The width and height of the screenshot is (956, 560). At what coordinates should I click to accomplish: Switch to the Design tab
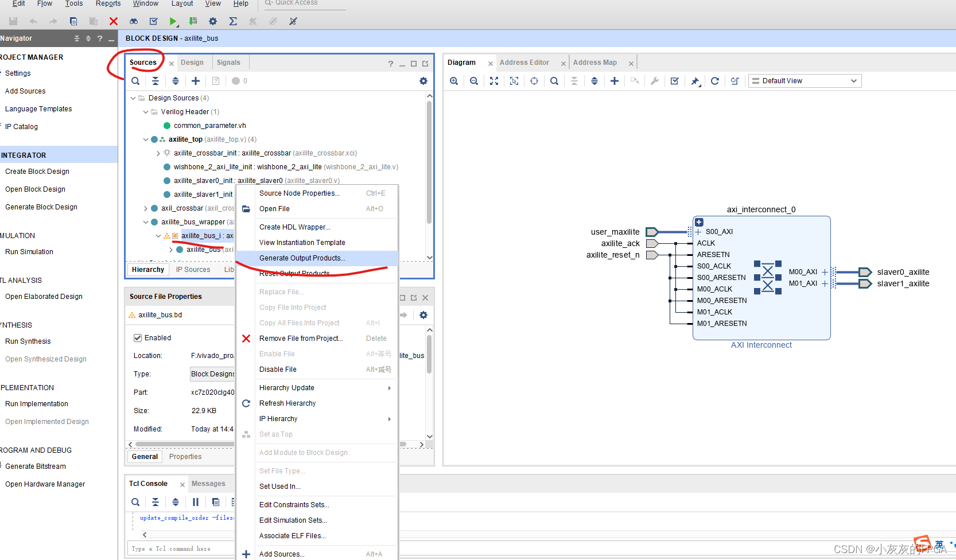(192, 63)
